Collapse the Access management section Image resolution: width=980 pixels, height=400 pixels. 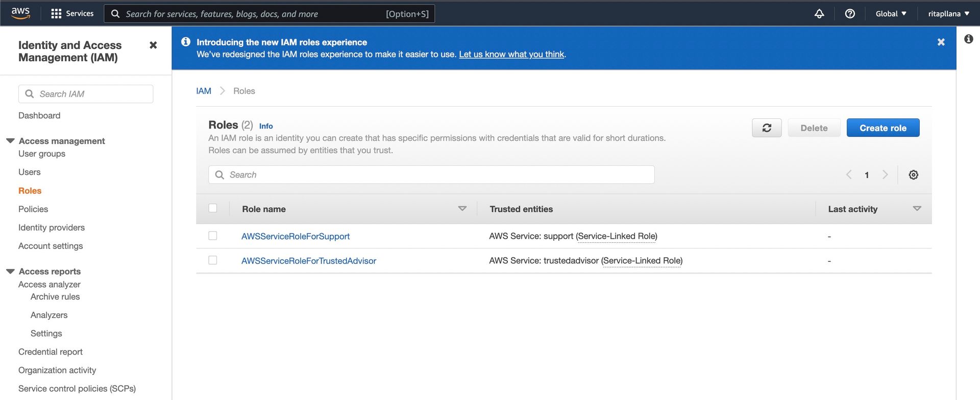(10, 141)
